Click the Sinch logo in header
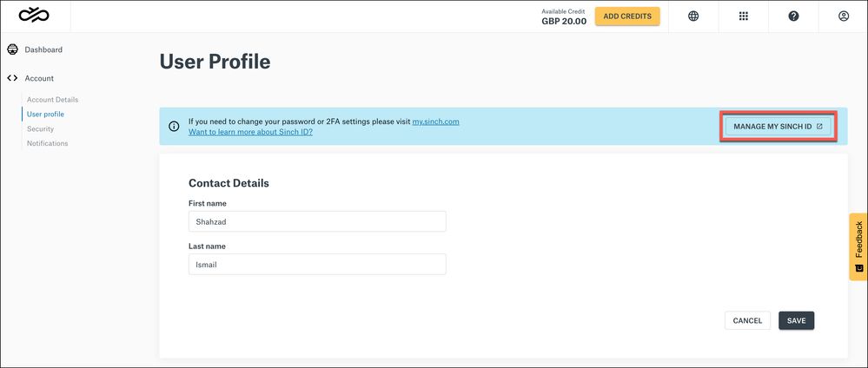868x368 pixels. point(34,16)
